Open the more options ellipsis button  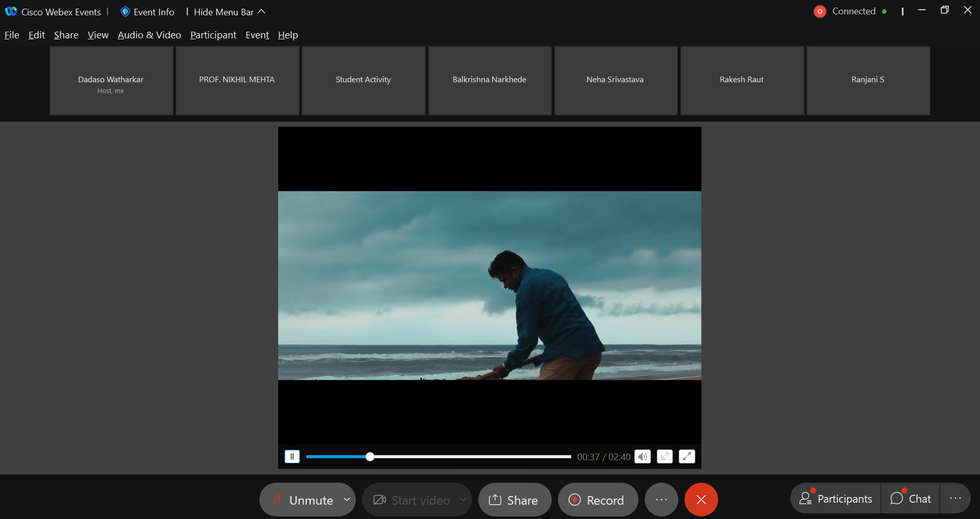point(661,500)
